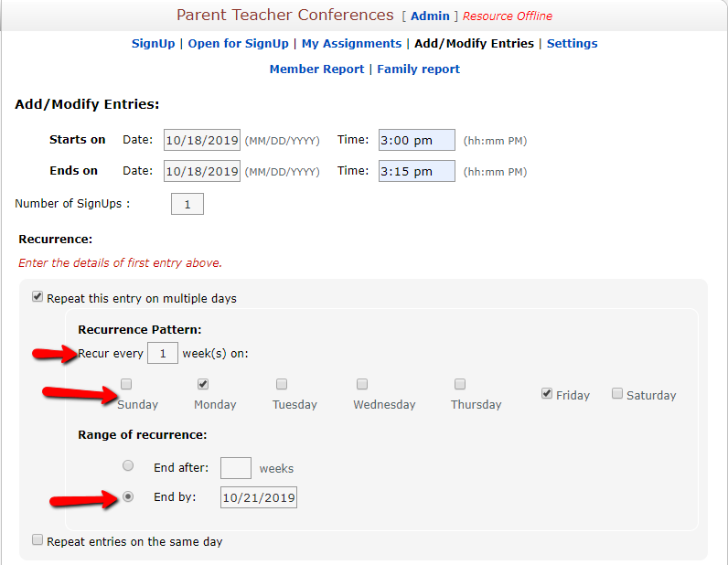Select the End after radio button
This screenshot has width=728, height=565.
click(128, 465)
